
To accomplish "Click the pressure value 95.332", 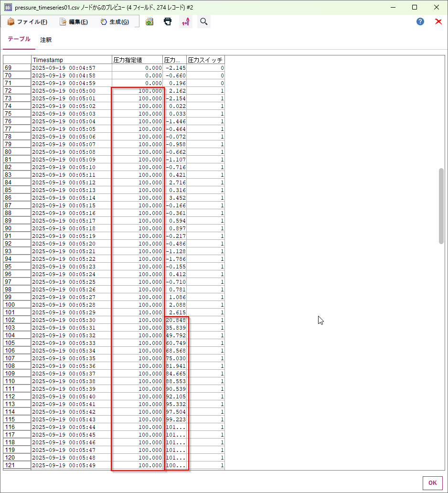I will pos(176,404).
